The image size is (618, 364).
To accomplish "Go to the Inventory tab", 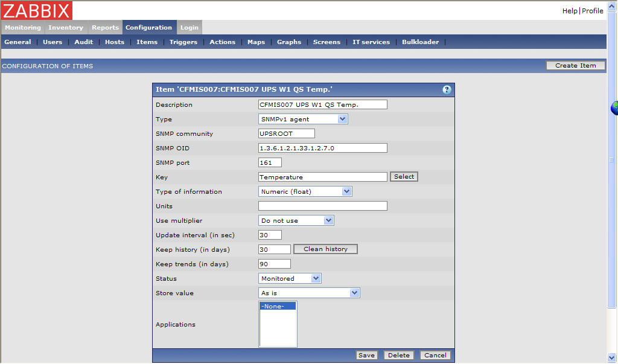I will (66, 27).
